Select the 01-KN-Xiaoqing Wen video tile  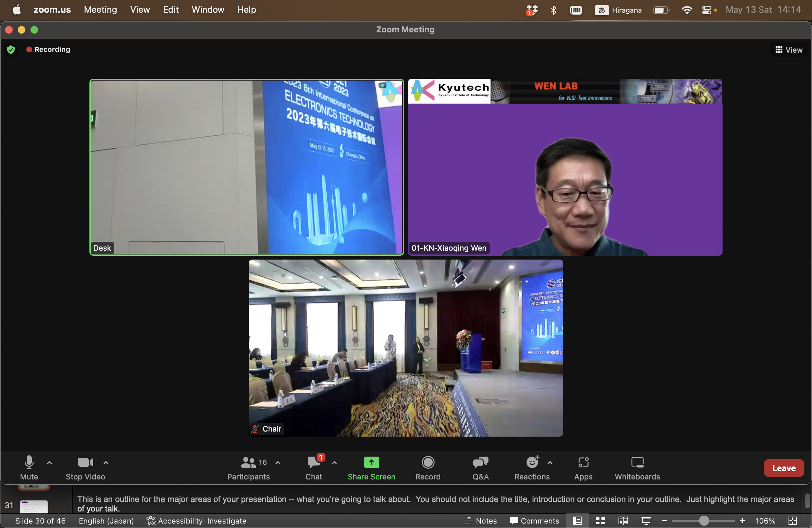tap(565, 167)
